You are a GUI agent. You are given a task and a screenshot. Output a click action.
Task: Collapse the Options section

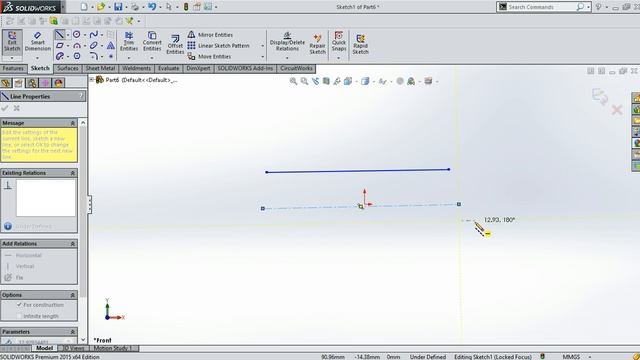73,295
